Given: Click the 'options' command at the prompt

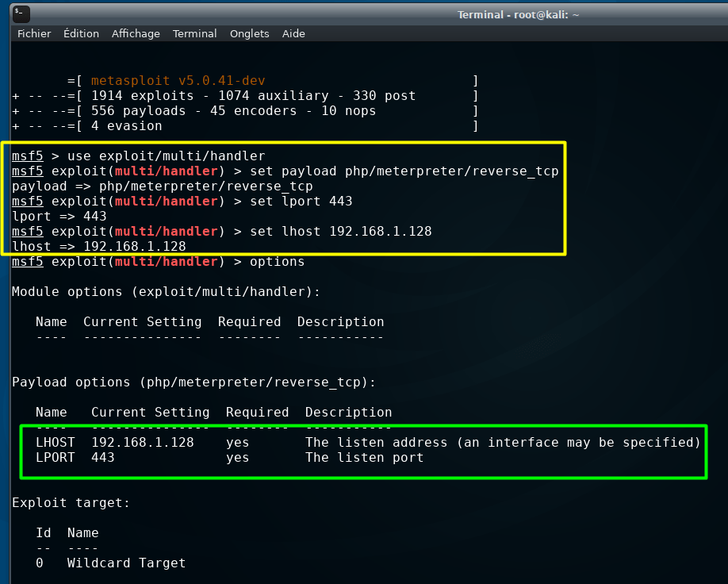Looking at the screenshot, I should click(x=278, y=262).
